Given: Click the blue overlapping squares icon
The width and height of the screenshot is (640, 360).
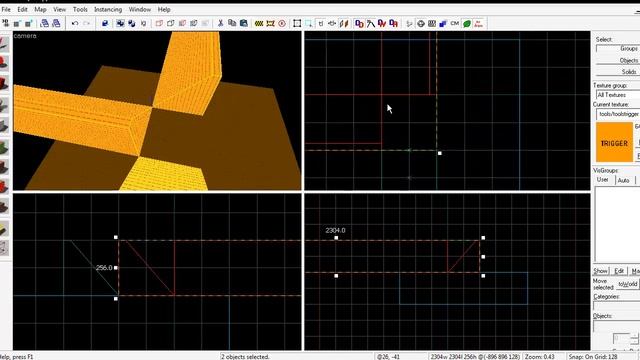Looking at the screenshot, I should point(443,23).
